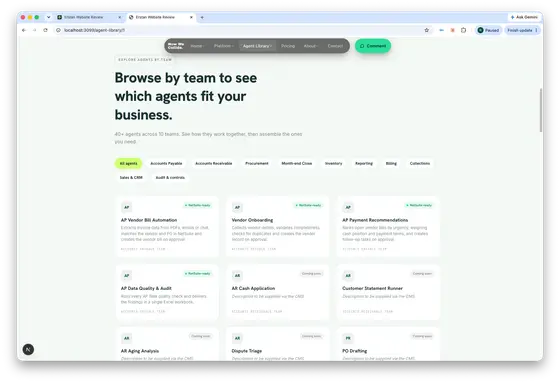Open the Extensions puzzle icon

click(464, 30)
